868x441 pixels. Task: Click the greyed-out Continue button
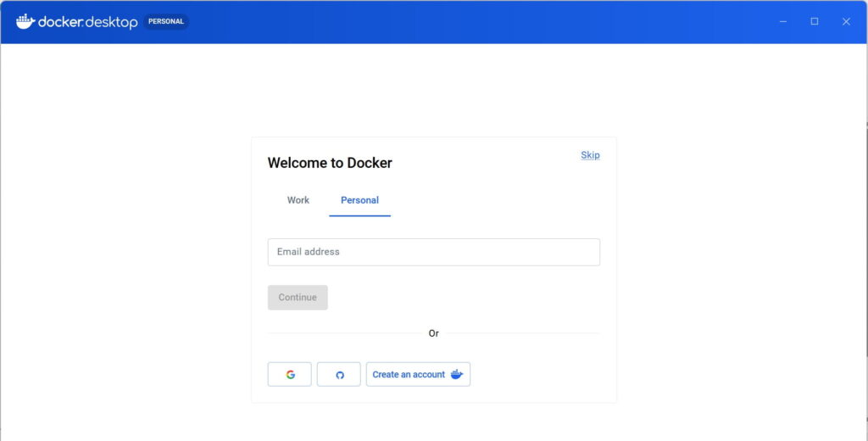coord(298,298)
